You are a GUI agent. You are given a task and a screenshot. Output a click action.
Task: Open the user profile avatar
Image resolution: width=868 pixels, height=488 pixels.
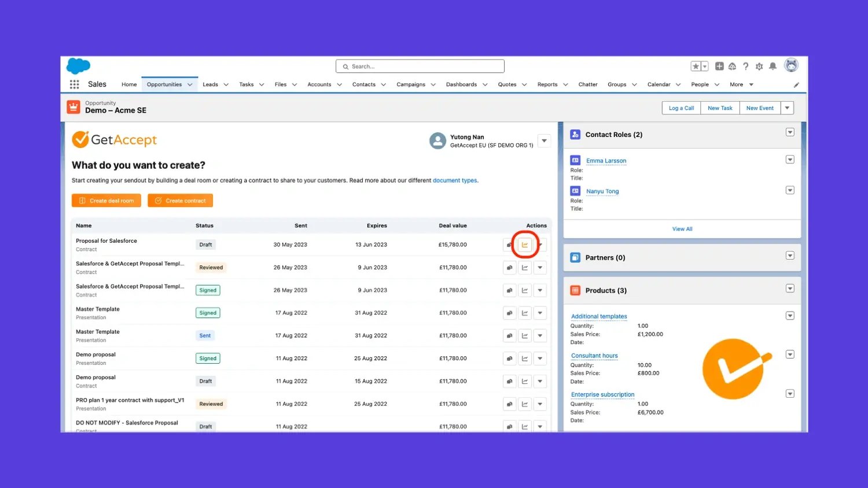(x=791, y=65)
